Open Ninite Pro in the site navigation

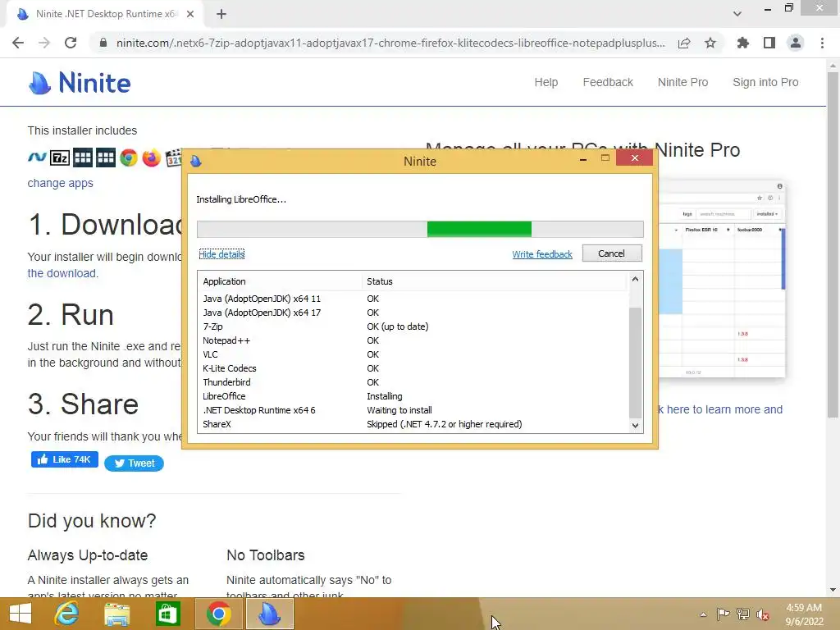click(x=683, y=83)
